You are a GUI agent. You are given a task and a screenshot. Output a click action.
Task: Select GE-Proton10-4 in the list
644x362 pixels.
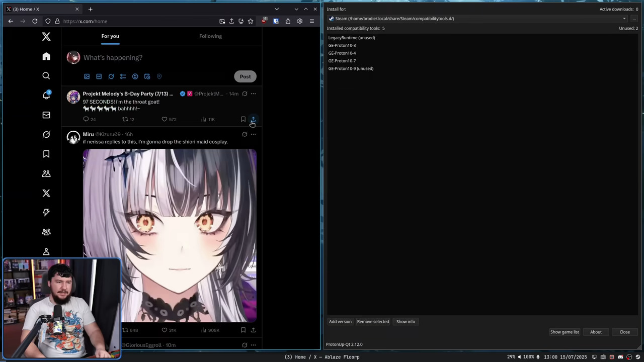342,53
